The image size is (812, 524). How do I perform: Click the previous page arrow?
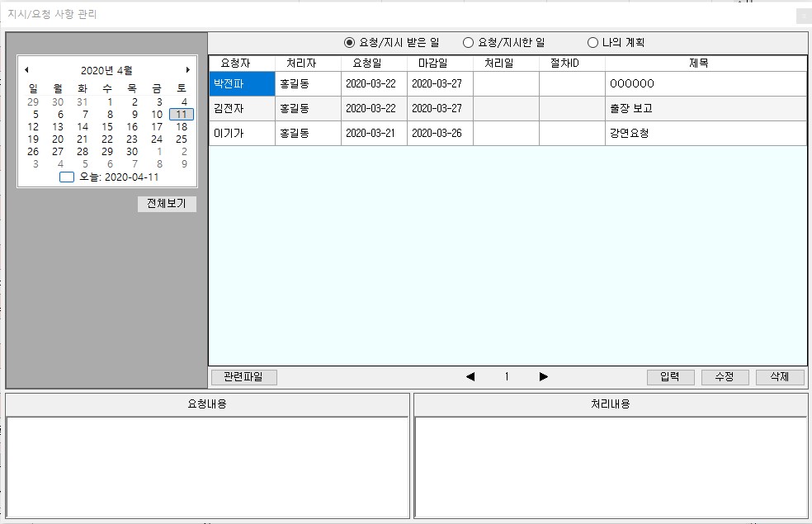[x=470, y=377]
